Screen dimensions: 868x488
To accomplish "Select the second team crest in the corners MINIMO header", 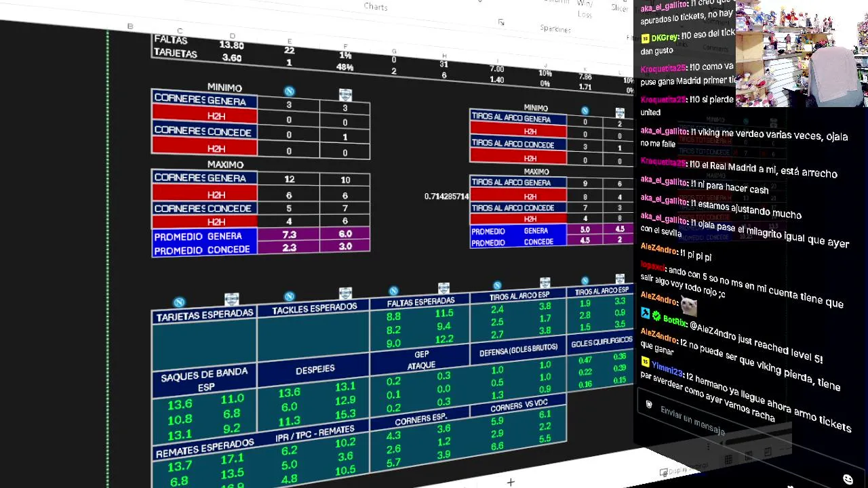I will (x=345, y=94).
